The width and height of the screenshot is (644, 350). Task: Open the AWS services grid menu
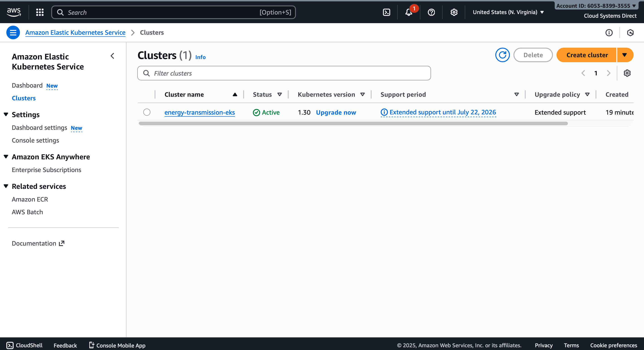point(40,12)
